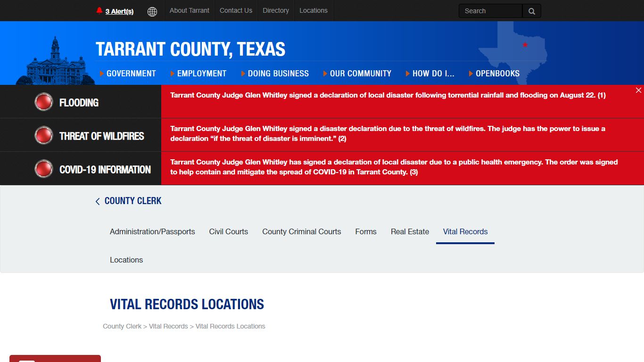Screen dimensions: 644x362
Task: Select the Vital Records tab
Action: [x=465, y=231]
